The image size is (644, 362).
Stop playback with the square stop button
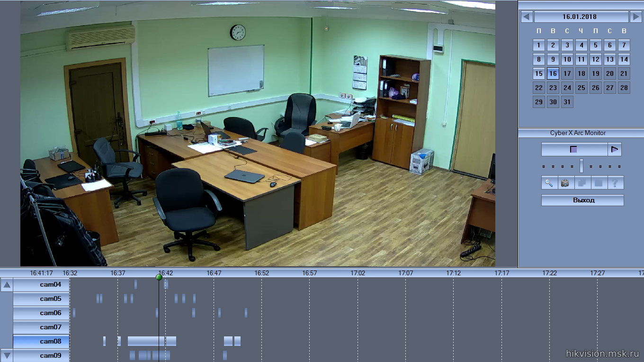[574, 149]
